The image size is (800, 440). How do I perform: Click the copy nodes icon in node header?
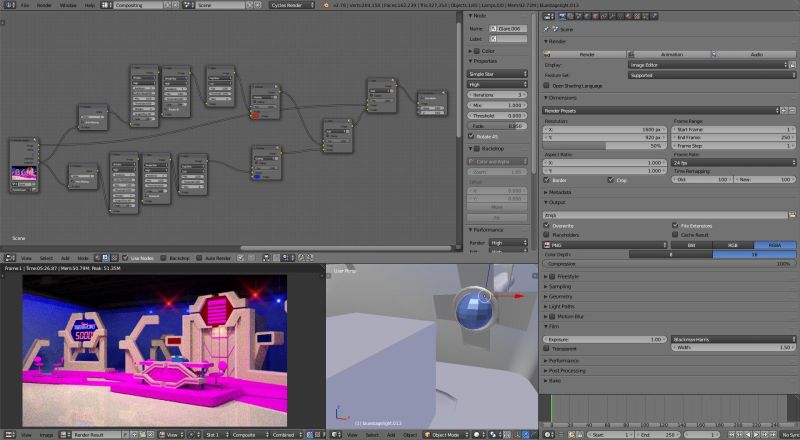click(x=302, y=258)
